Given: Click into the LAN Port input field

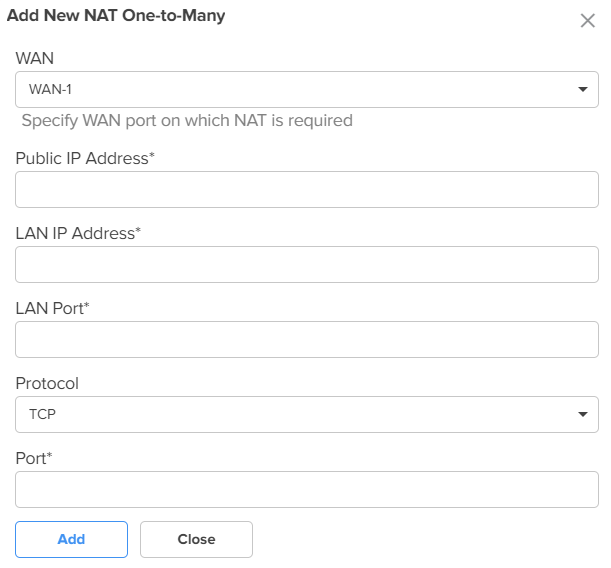Looking at the screenshot, I should click(307, 339).
